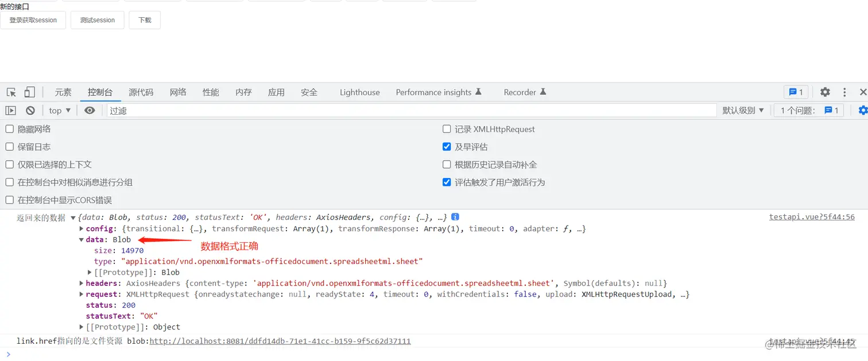Switch to the 网络 tab

(178, 92)
